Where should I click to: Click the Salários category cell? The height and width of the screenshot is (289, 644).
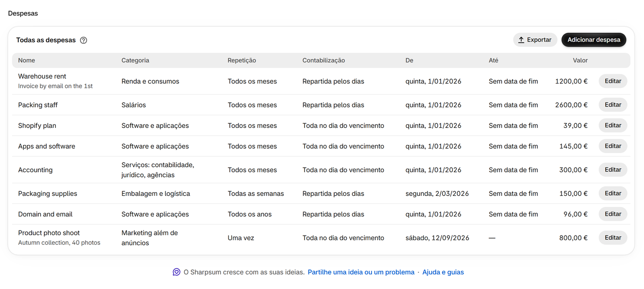click(x=134, y=105)
